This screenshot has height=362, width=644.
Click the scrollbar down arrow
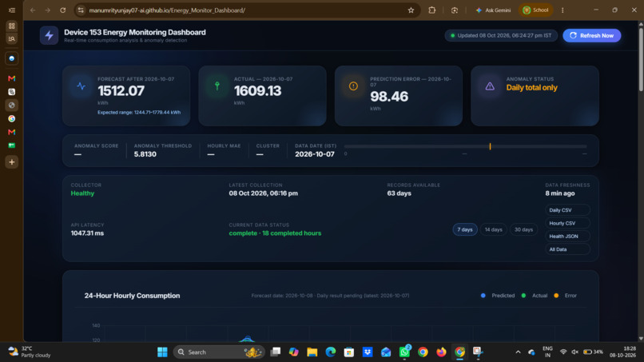[640, 339]
